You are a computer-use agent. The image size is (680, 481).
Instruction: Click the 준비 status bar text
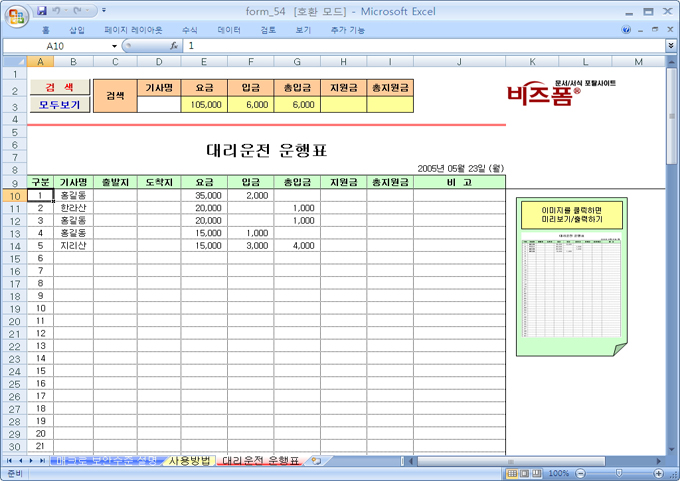[x=15, y=473]
